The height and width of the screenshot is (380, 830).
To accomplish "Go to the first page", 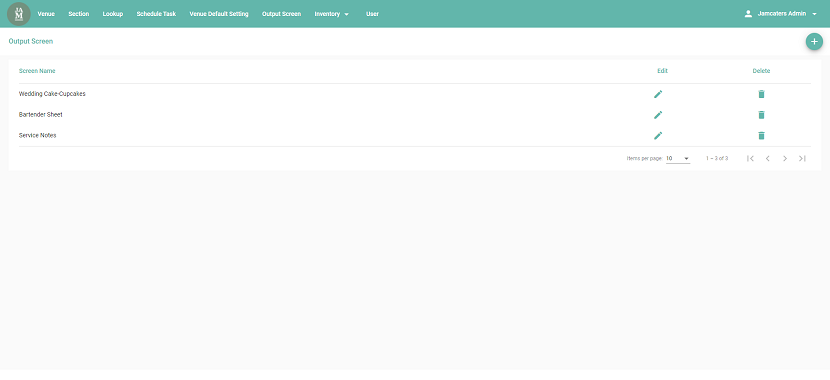I will click(750, 158).
